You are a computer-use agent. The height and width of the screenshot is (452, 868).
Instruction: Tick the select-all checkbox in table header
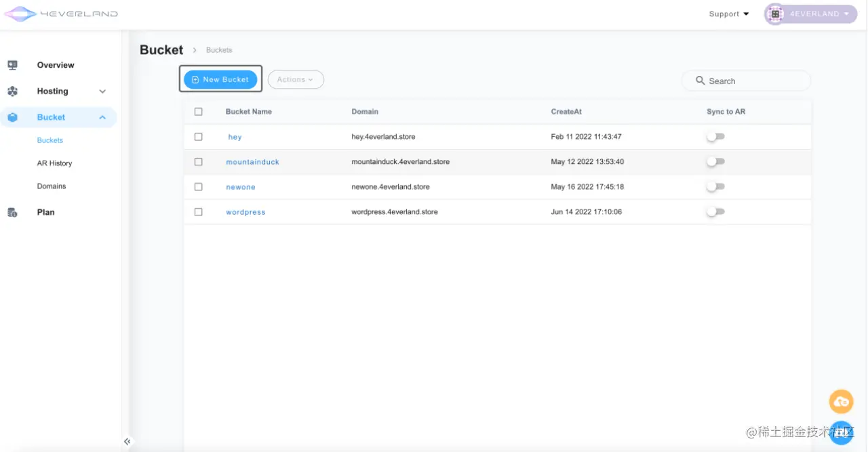tap(199, 112)
